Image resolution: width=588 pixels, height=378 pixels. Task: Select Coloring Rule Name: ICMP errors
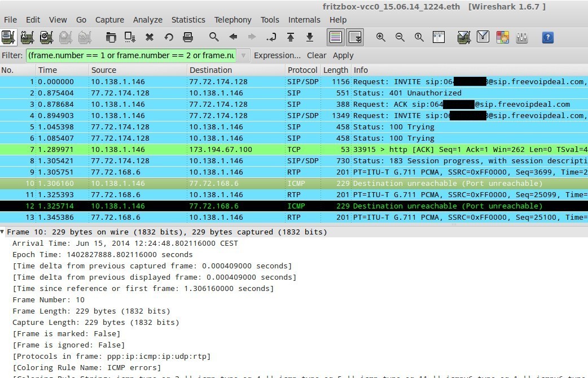coord(87,367)
